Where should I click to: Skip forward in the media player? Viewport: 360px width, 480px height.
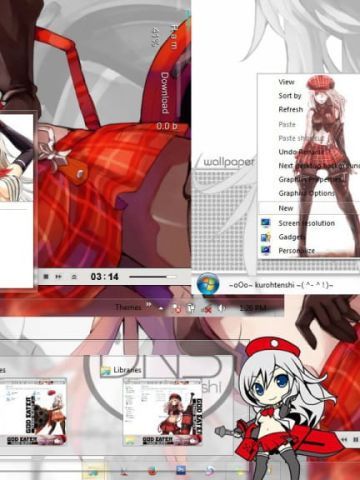(58, 277)
